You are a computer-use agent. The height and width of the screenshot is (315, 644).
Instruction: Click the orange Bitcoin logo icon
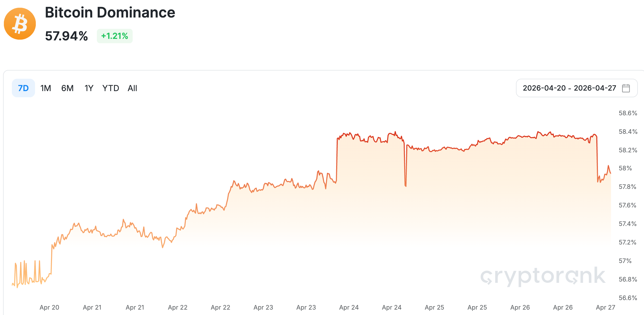coord(20,24)
